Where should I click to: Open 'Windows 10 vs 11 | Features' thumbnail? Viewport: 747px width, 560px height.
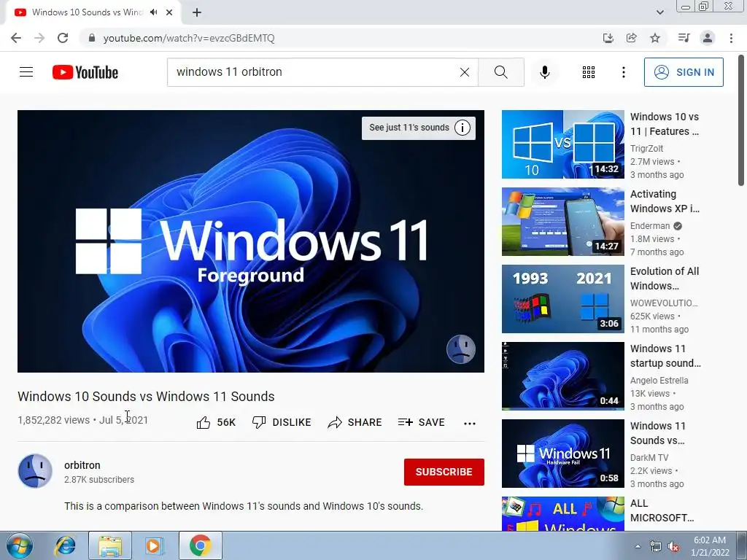[563, 144]
